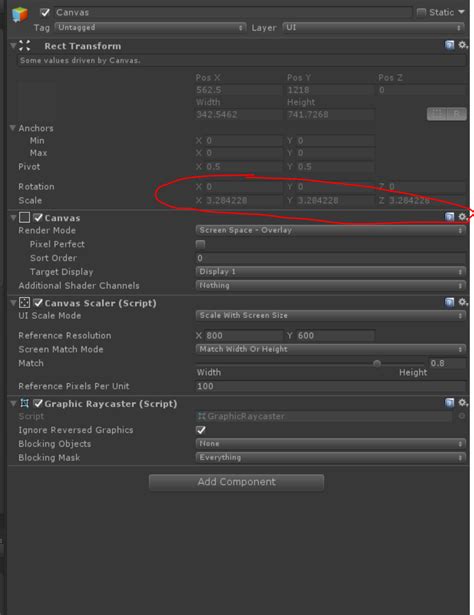
Task: Adjust the Match width-height slider handle
Action: tap(377, 363)
